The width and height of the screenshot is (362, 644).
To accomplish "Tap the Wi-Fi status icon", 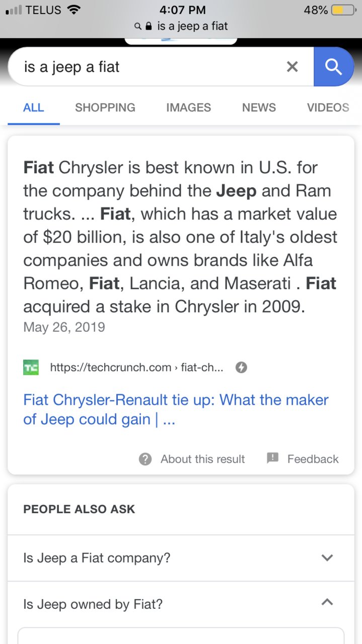I will (x=74, y=10).
